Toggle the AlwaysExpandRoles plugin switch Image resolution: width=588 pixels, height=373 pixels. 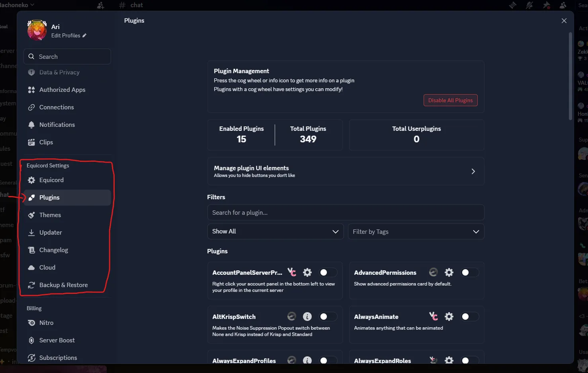click(x=470, y=360)
